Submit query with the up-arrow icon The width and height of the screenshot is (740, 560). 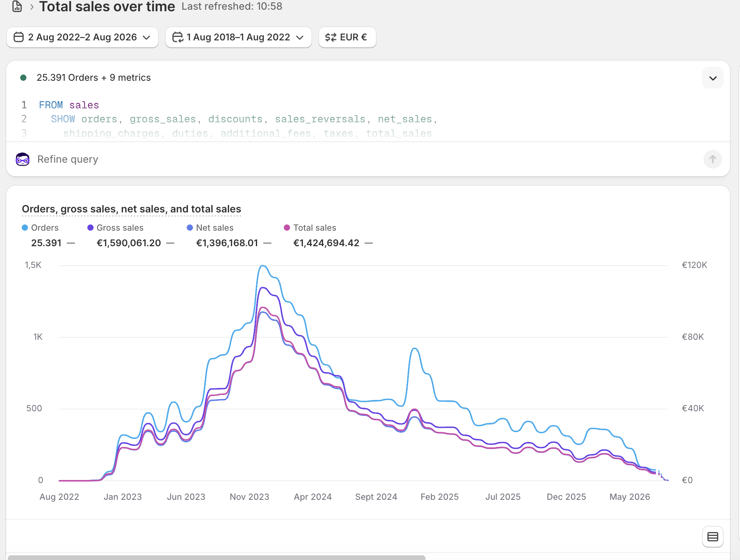pos(712,159)
